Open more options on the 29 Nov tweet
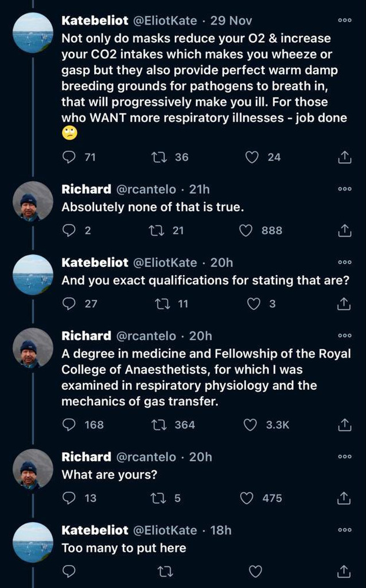Image resolution: width=366 pixels, height=588 pixels. tap(345, 21)
